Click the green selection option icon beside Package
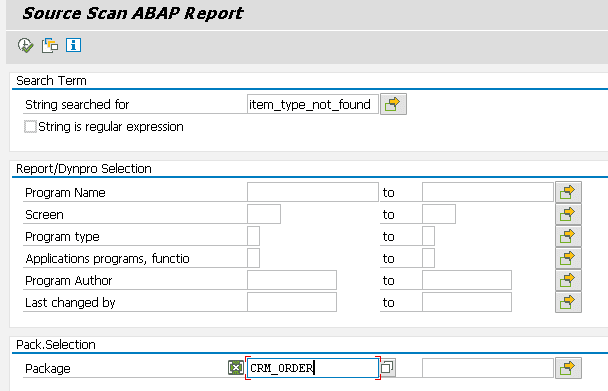 [236, 367]
